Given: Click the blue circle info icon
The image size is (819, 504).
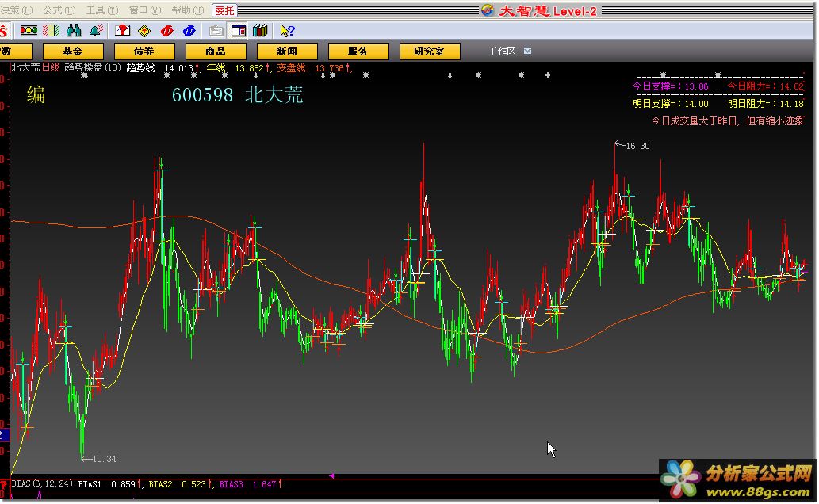Looking at the screenshot, I should coord(189,32).
